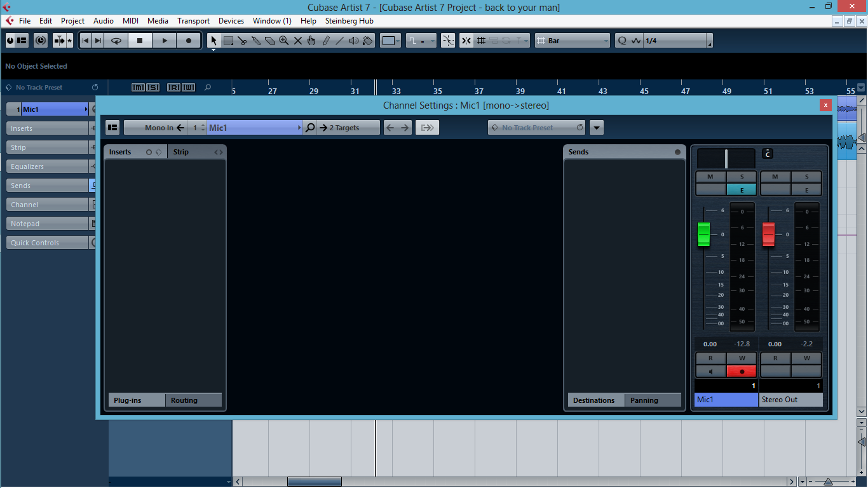
Task: Toggle Record Enable on Mic1 channel
Action: 742,371
